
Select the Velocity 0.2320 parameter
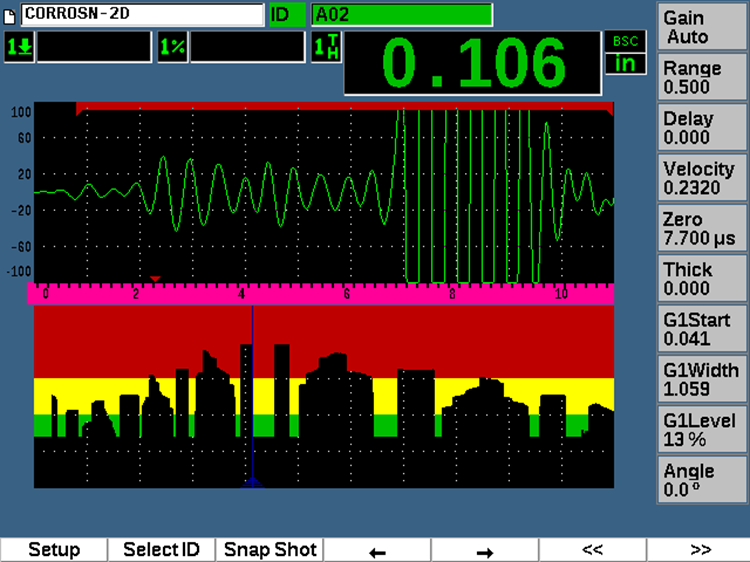coord(702,178)
